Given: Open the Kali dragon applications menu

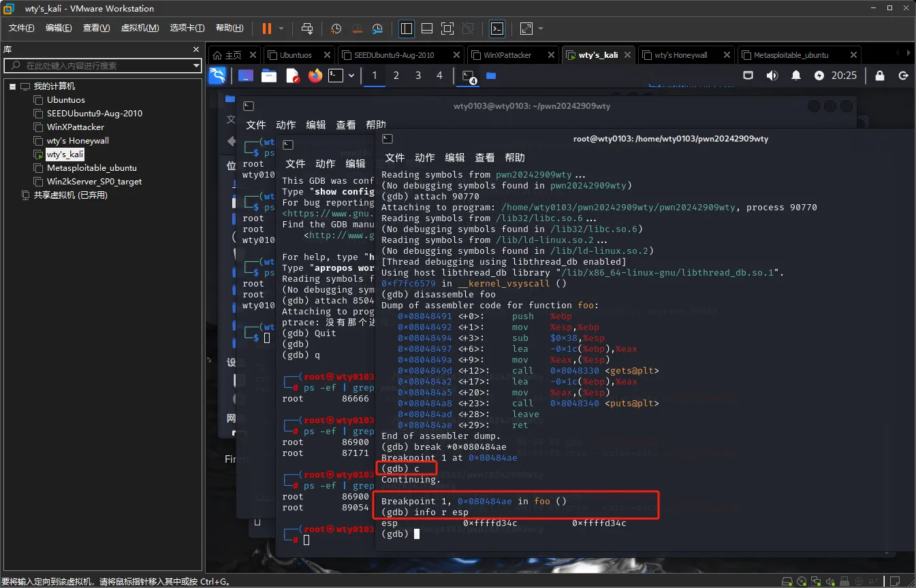Looking at the screenshot, I should 217,76.
